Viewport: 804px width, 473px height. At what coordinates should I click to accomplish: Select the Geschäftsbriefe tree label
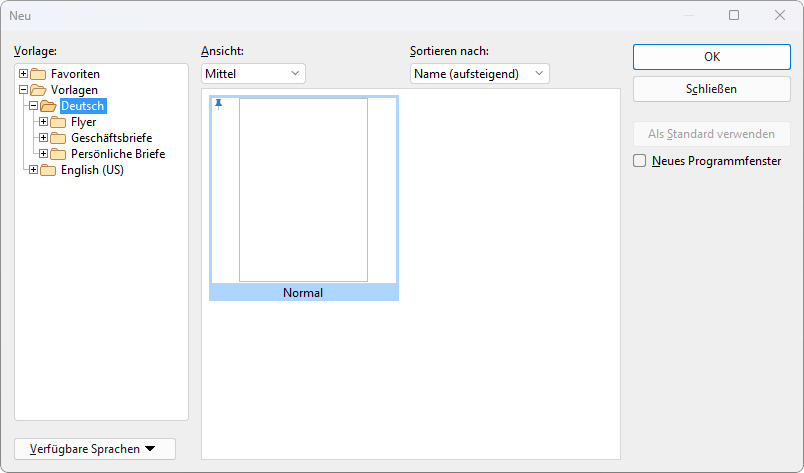(112, 138)
